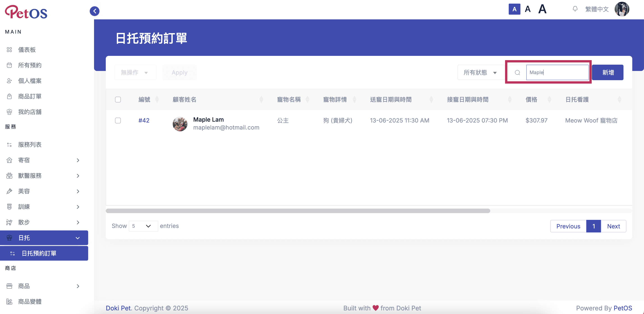Select 日托預約訂單 submenu item
Image resolution: width=644 pixels, height=314 pixels.
tap(44, 253)
